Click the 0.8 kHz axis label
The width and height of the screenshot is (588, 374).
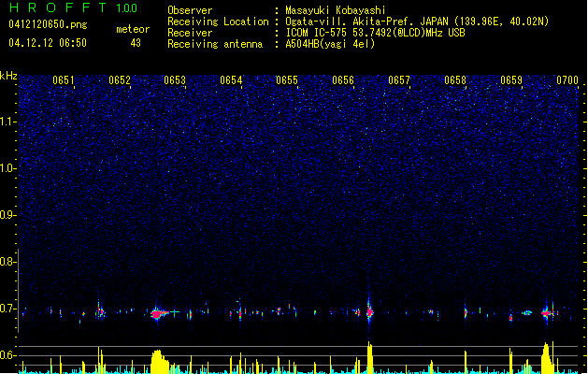pos(8,262)
